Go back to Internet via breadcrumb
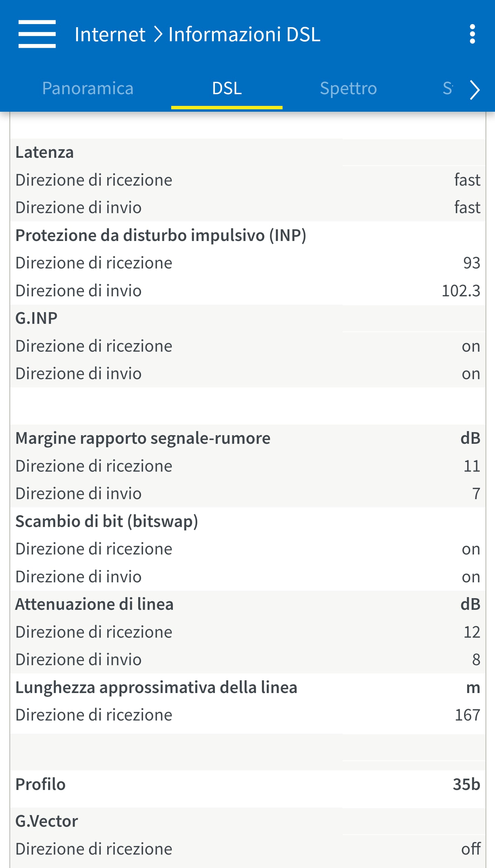 (x=110, y=34)
